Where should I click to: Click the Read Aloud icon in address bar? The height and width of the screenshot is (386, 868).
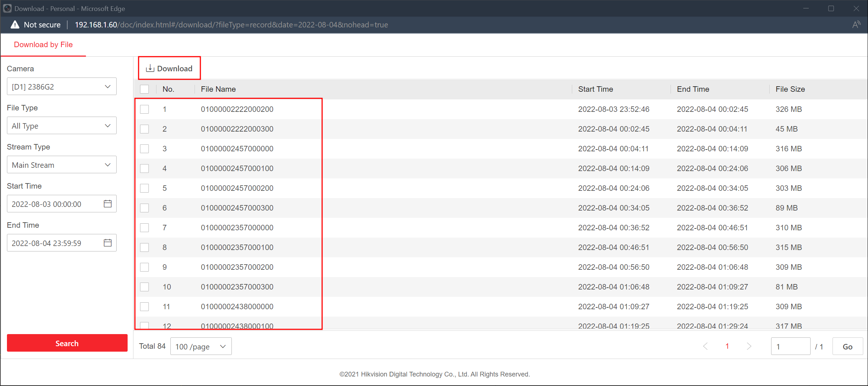856,25
